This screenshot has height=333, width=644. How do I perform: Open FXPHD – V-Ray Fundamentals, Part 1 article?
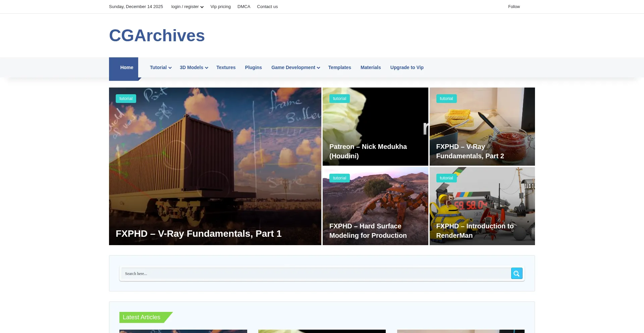199,233
